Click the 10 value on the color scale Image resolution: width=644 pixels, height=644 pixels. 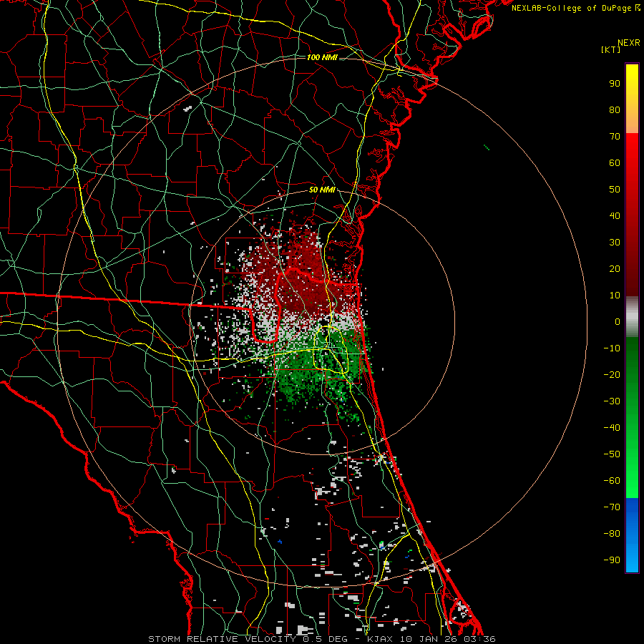point(615,296)
